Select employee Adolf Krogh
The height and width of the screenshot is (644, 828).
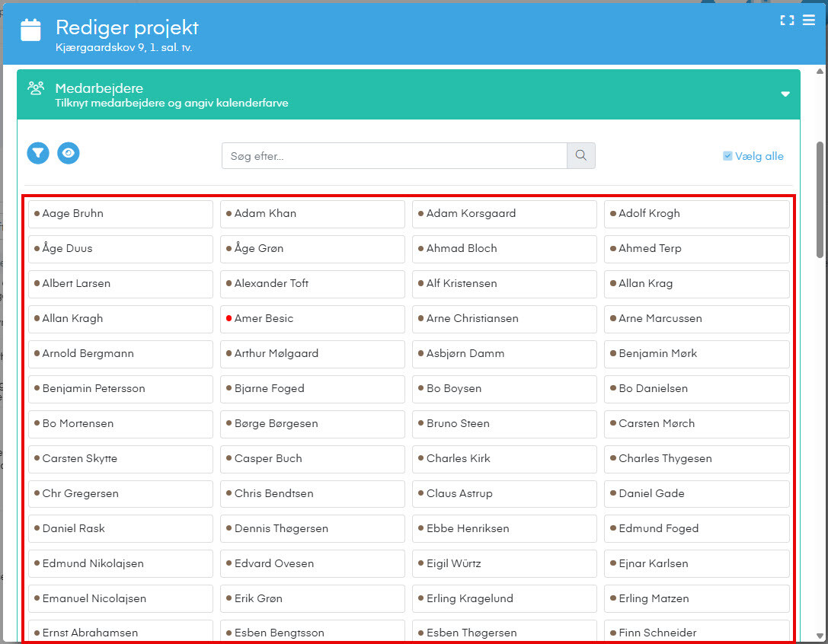pos(697,214)
